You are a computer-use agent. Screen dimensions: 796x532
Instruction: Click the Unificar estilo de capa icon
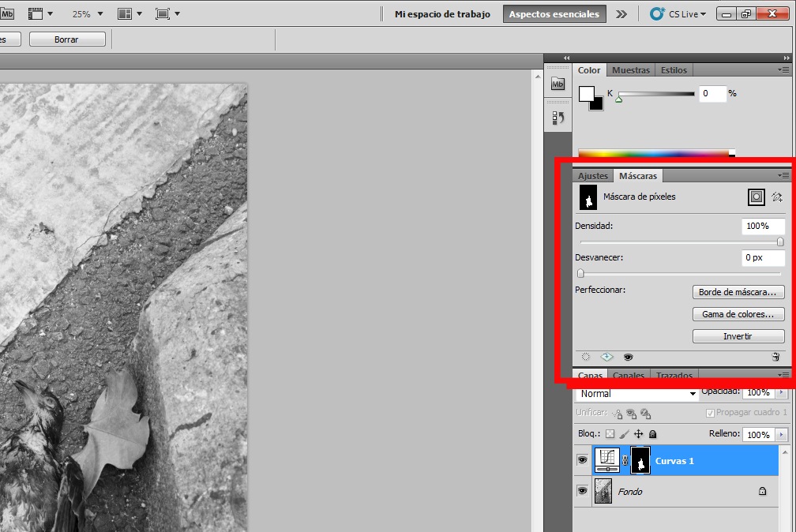pyautogui.click(x=645, y=414)
